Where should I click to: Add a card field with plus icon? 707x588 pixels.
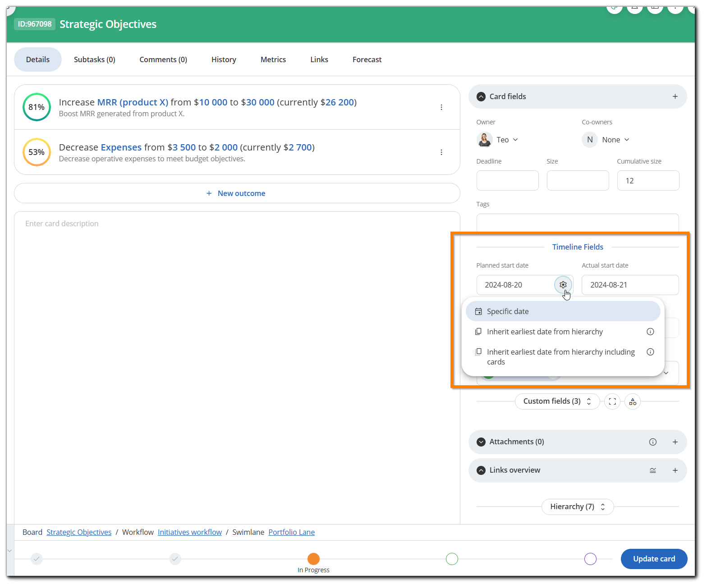(x=675, y=96)
